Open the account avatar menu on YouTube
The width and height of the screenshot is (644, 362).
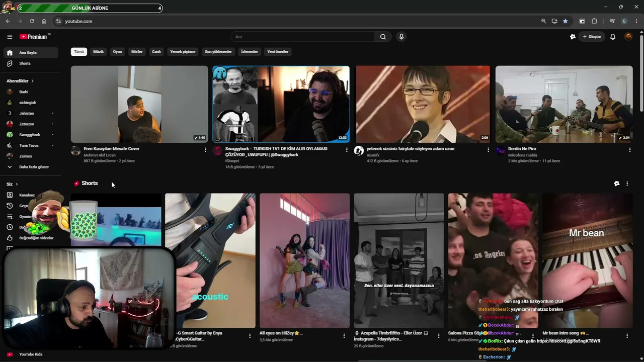pyautogui.click(x=628, y=37)
